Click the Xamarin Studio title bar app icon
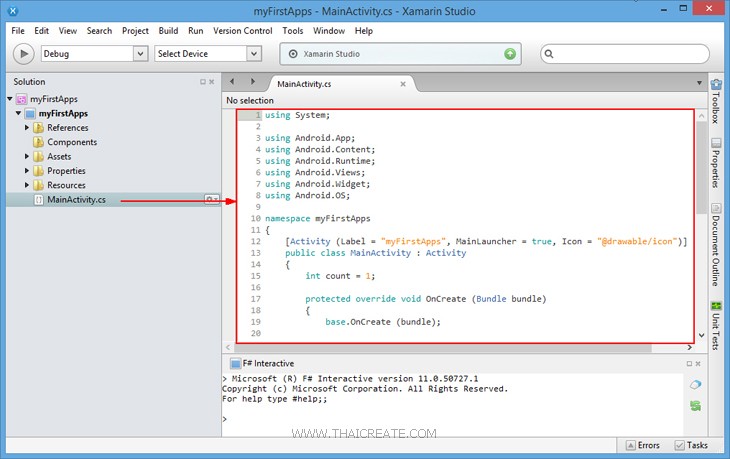This screenshot has width=730, height=459. [13, 10]
